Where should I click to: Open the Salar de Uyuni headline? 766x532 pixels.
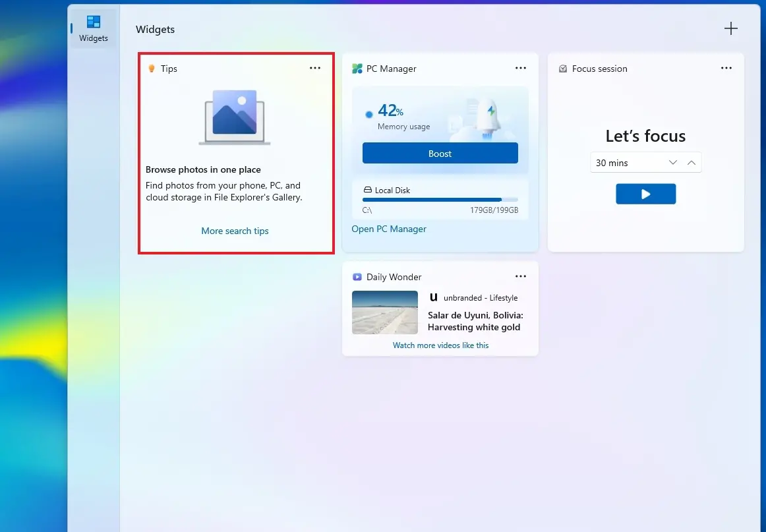pyautogui.click(x=475, y=321)
